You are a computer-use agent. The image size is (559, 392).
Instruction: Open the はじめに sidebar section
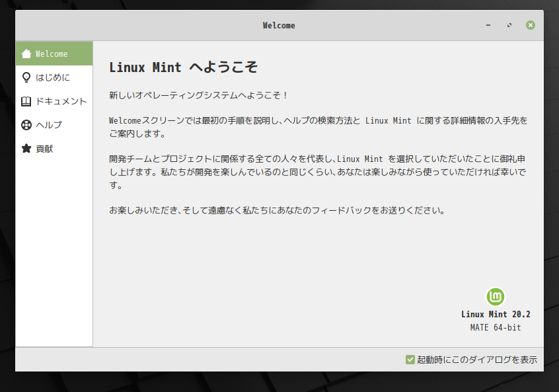(54, 77)
